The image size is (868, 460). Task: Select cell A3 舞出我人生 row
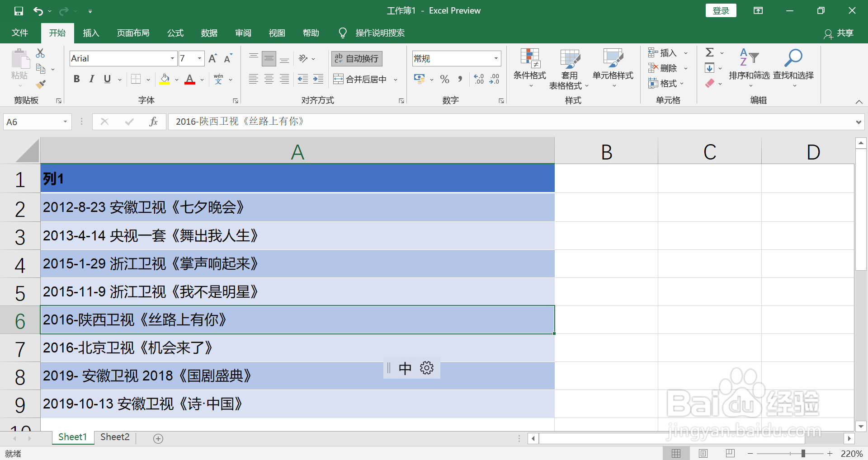tap(297, 235)
